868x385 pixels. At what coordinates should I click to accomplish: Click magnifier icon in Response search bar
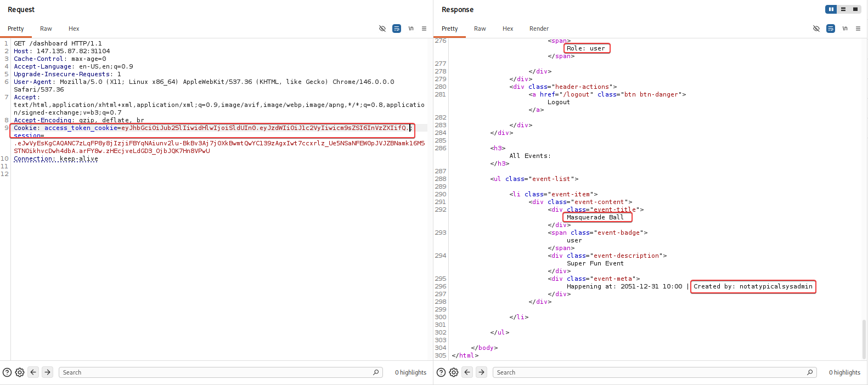pos(810,372)
